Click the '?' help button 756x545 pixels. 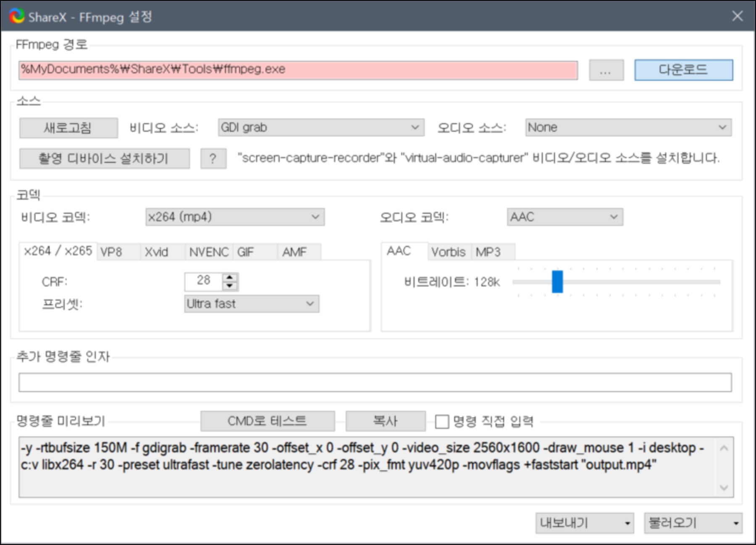point(213,158)
